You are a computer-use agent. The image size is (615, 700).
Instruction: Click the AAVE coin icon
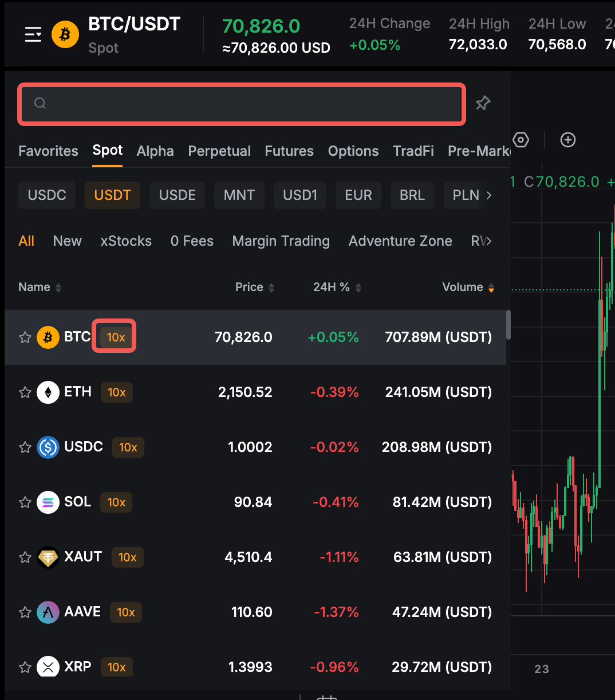coord(48,612)
